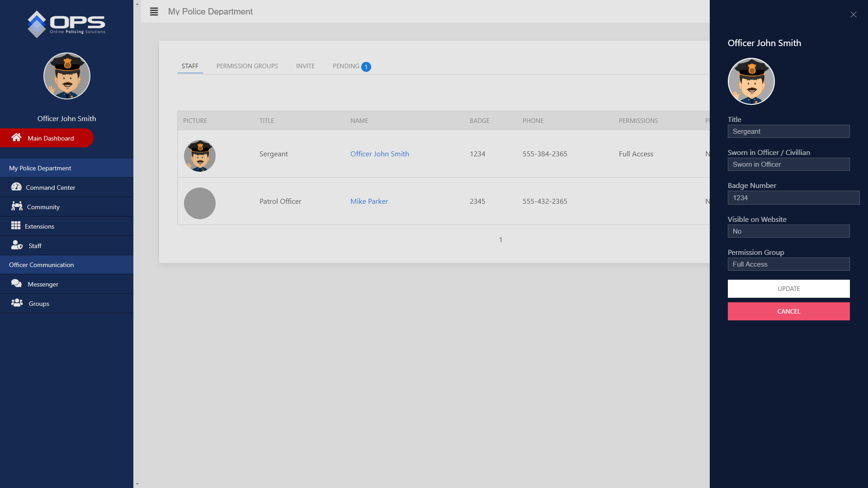Click the red Cancel button
This screenshot has width=868, height=488.
click(x=788, y=311)
